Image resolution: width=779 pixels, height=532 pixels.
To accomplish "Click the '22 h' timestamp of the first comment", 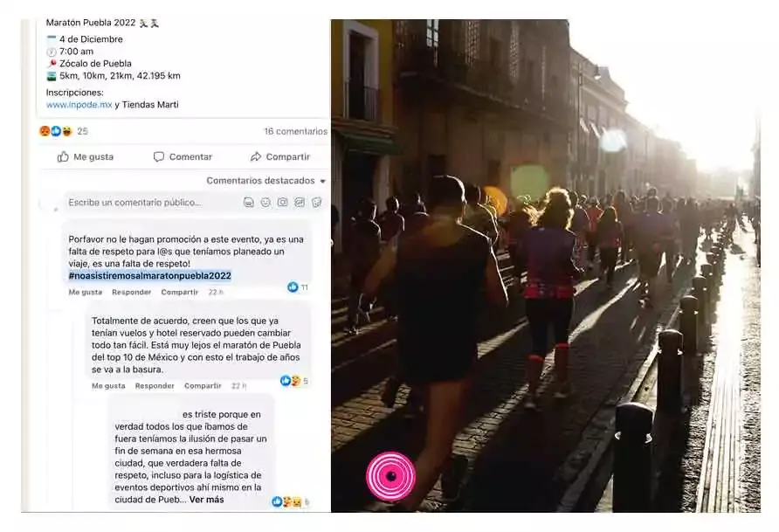I will coord(216,292).
